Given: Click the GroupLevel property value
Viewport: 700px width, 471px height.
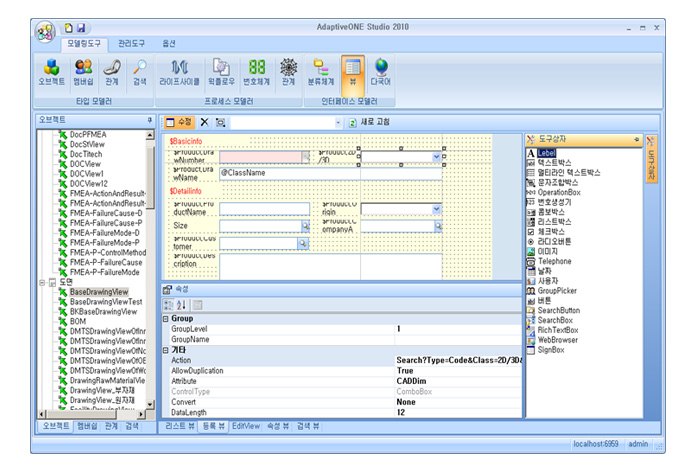Looking at the screenshot, I should 458,329.
